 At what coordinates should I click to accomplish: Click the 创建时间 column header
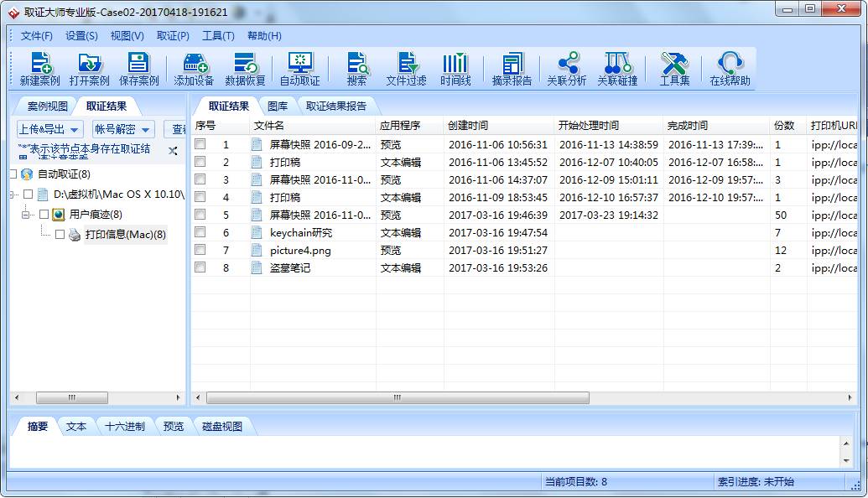(468, 126)
